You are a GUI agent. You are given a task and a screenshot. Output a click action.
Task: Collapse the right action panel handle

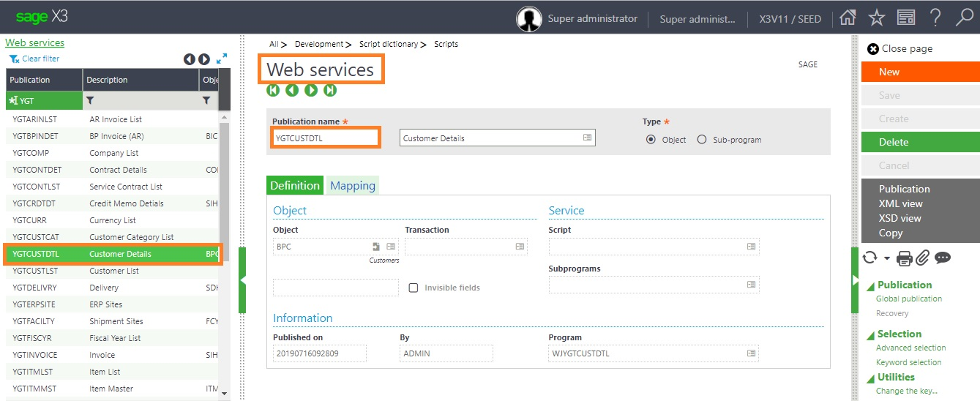855,280
